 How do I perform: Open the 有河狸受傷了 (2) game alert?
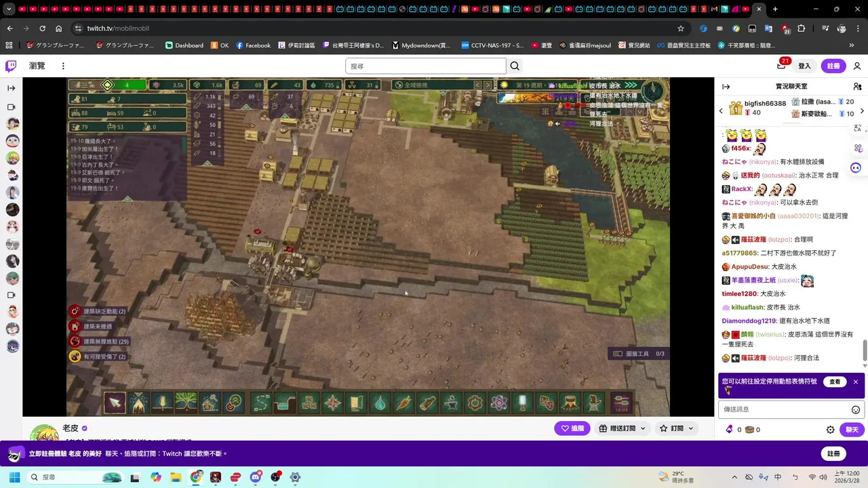(98, 357)
